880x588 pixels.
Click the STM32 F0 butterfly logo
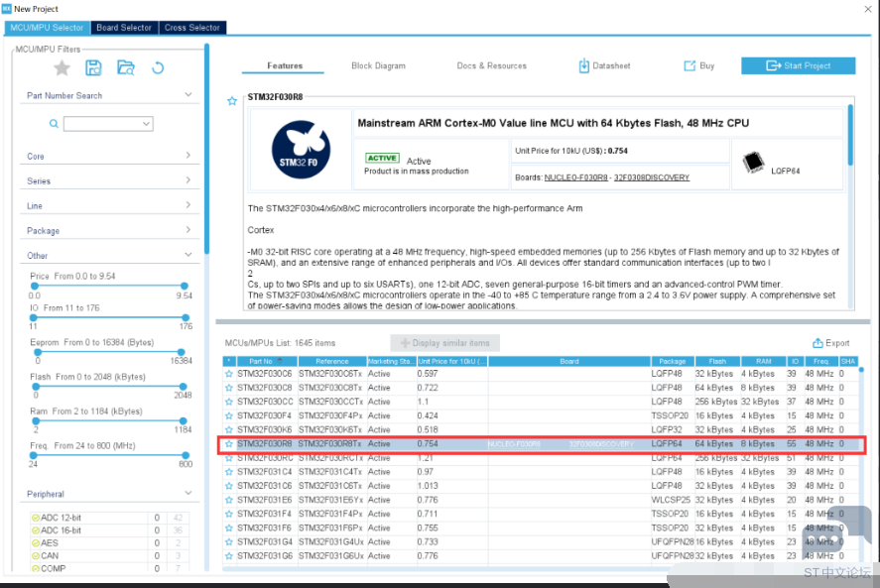point(301,150)
